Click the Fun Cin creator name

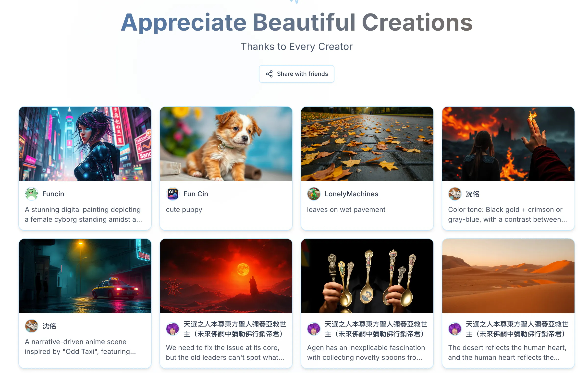tap(196, 194)
